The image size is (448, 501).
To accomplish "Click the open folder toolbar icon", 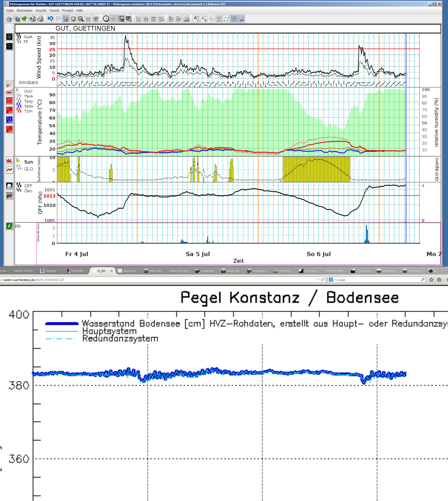I will click(9, 19).
